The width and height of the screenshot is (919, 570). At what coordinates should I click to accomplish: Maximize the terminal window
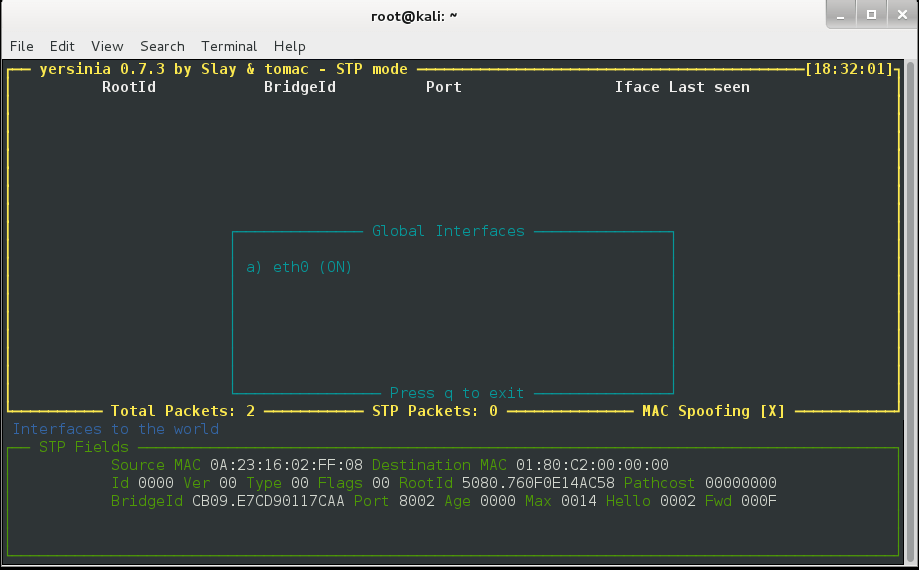[871, 15]
